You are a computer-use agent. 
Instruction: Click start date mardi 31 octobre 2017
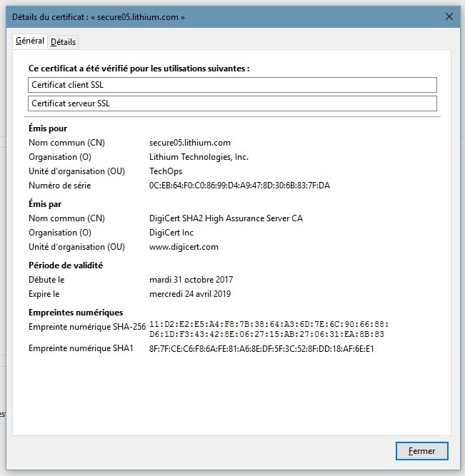[x=191, y=280]
